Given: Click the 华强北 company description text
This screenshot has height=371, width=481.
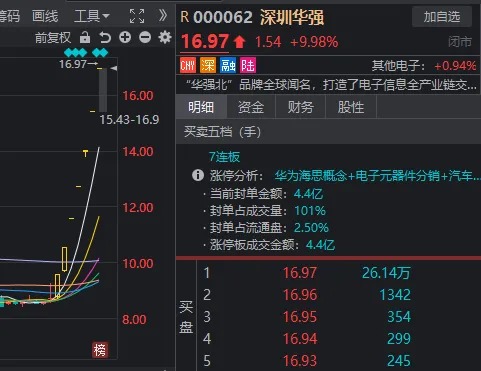Looking at the screenshot, I should click(x=331, y=85).
